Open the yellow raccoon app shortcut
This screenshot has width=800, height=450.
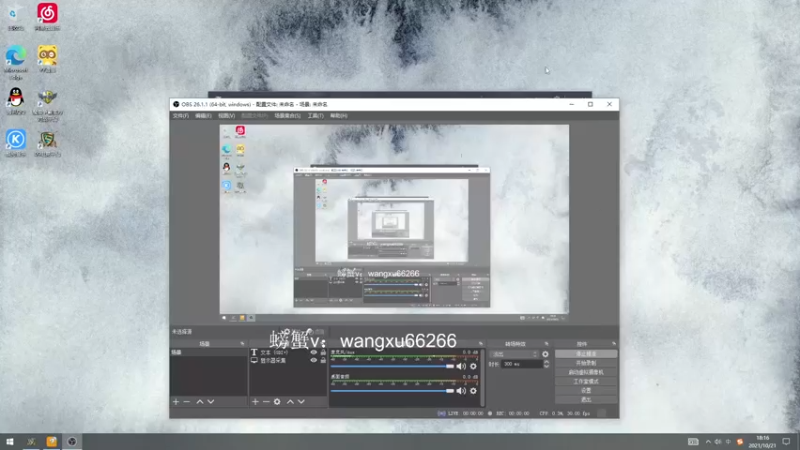(47, 59)
